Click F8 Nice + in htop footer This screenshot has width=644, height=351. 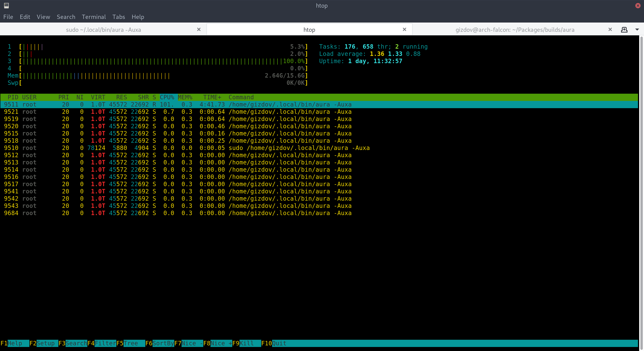pyautogui.click(x=218, y=343)
